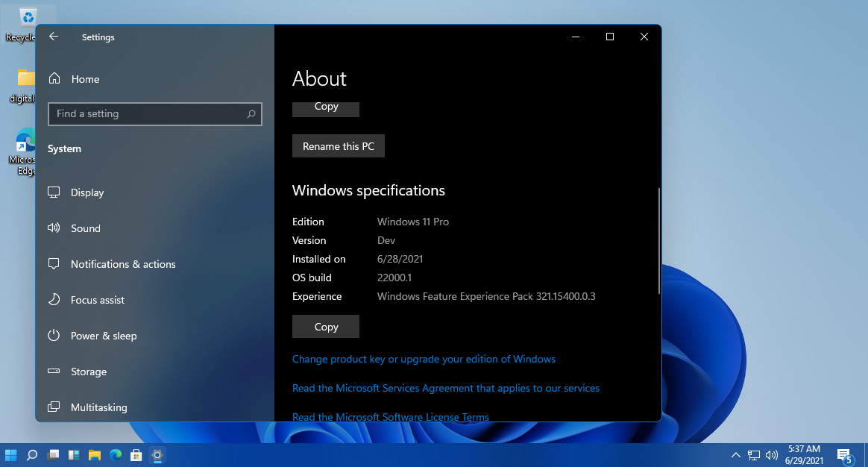This screenshot has height=467, width=868.
Task: Click the Experience label
Action: [x=317, y=296]
